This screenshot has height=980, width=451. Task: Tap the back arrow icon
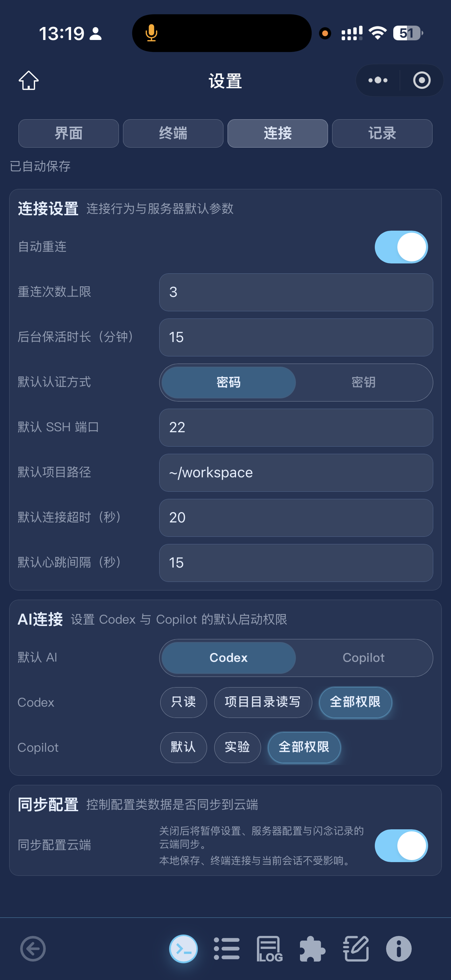coord(33,949)
